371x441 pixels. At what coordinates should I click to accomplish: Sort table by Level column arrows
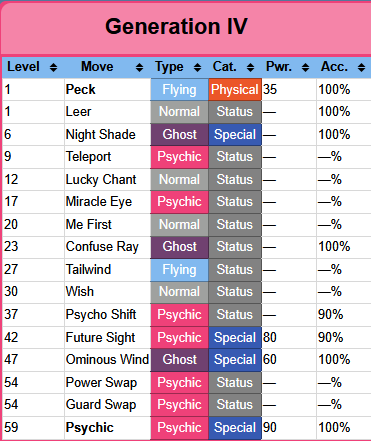coord(53,68)
